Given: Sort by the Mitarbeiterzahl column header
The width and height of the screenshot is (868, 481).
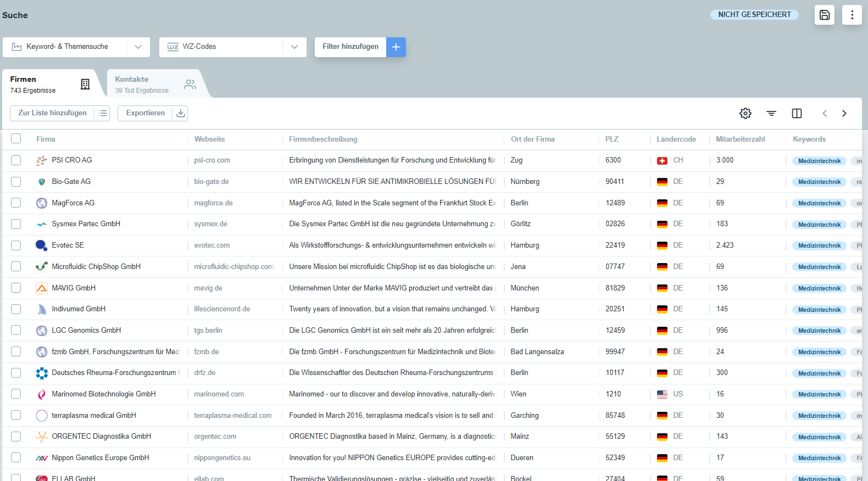Looking at the screenshot, I should tap(740, 139).
